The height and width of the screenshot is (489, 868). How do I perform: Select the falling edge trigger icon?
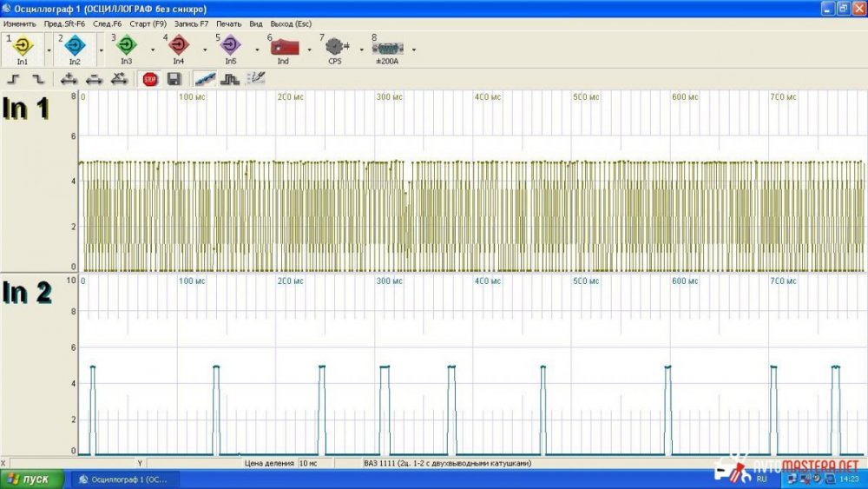37,79
